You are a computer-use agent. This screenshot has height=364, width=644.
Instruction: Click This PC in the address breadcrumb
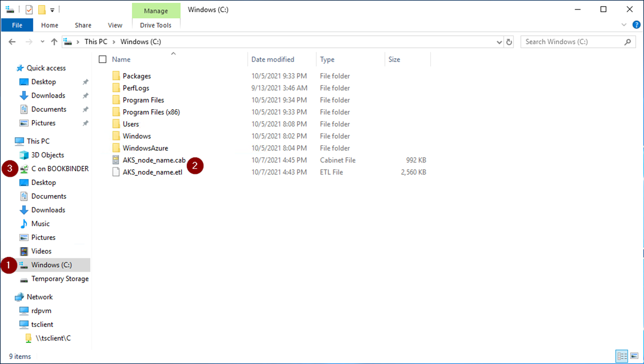point(96,42)
